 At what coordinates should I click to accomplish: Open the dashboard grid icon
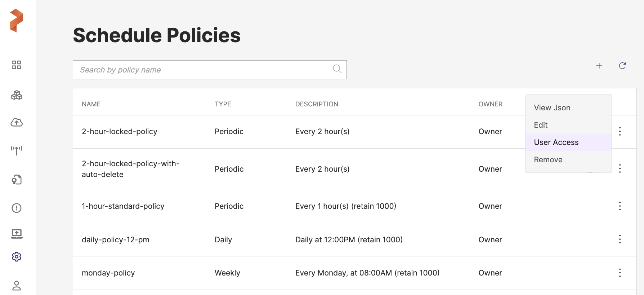click(17, 65)
